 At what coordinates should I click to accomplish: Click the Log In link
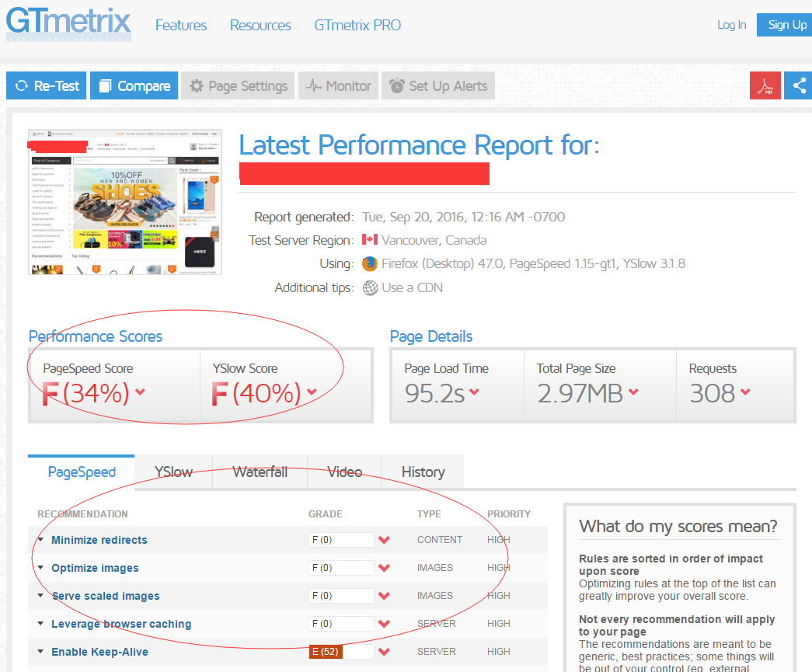(x=731, y=25)
